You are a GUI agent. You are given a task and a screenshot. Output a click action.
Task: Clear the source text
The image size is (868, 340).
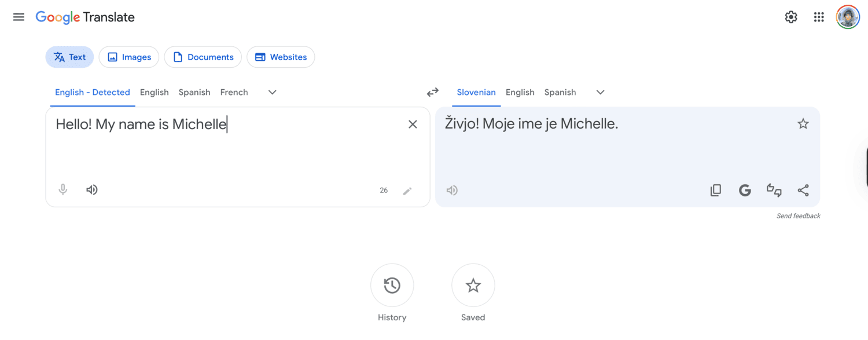click(x=413, y=124)
